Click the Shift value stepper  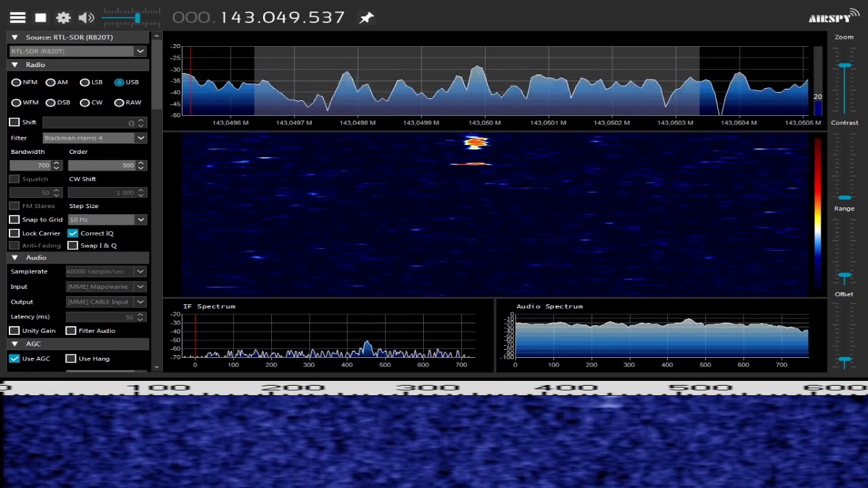(141, 123)
